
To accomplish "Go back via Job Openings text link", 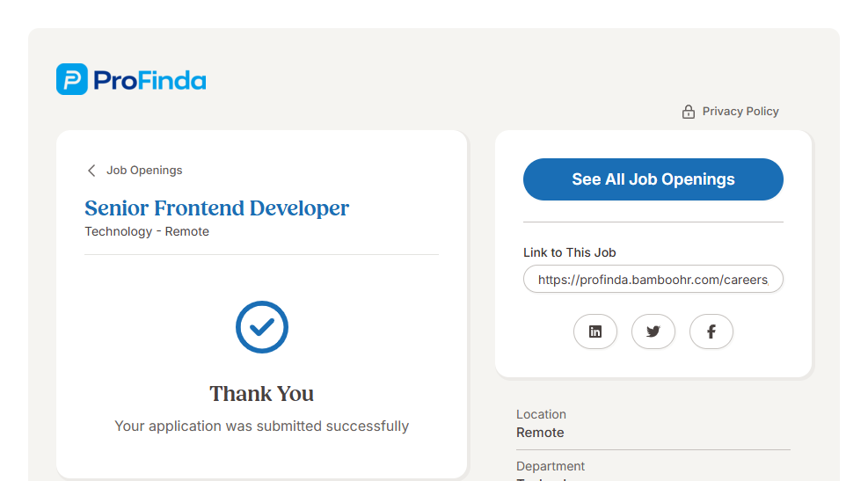I will point(144,171).
